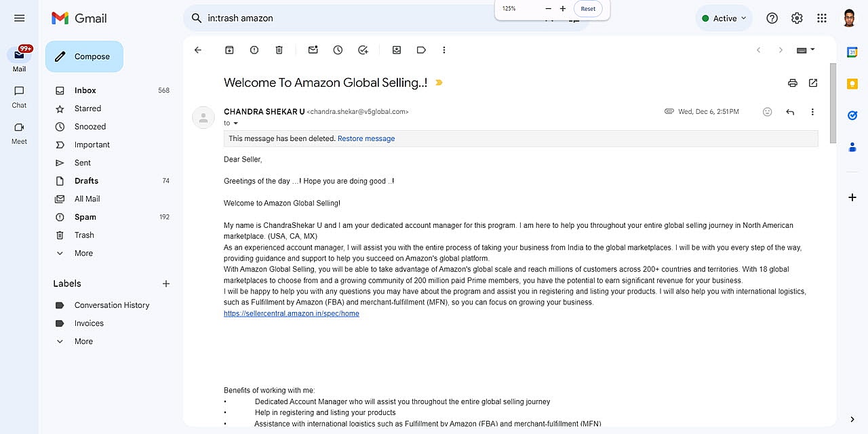Image resolution: width=868 pixels, height=434 pixels.
Task: Archive this email with the toolbar icon
Action: point(229,50)
